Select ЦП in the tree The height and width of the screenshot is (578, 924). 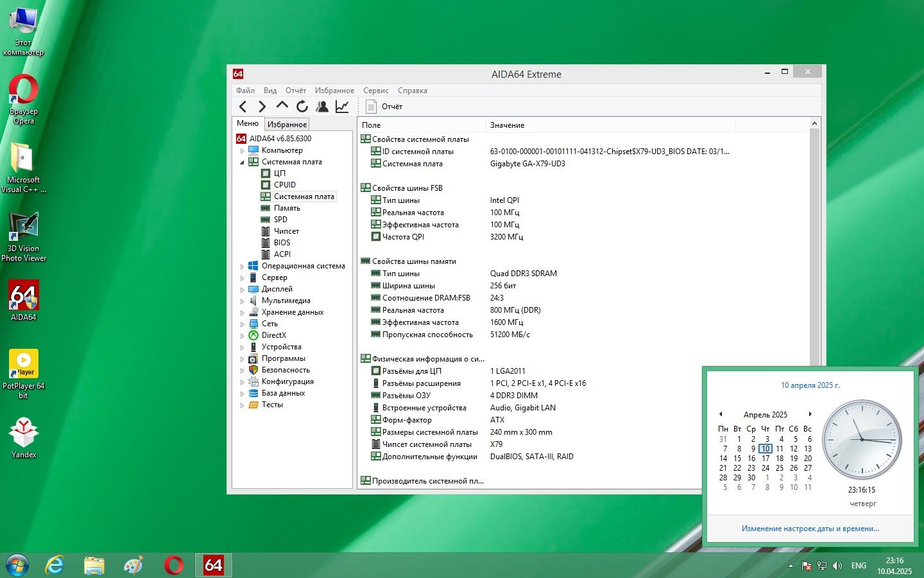[280, 173]
